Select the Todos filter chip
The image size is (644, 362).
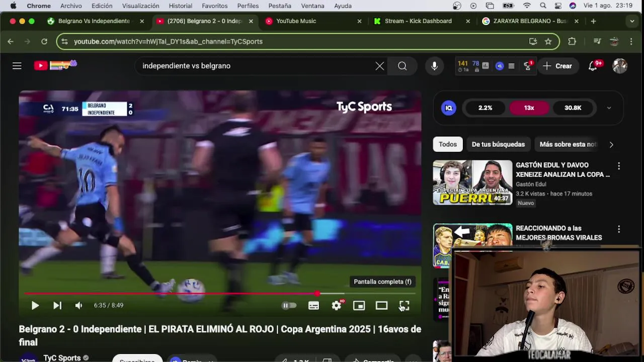coord(448,144)
